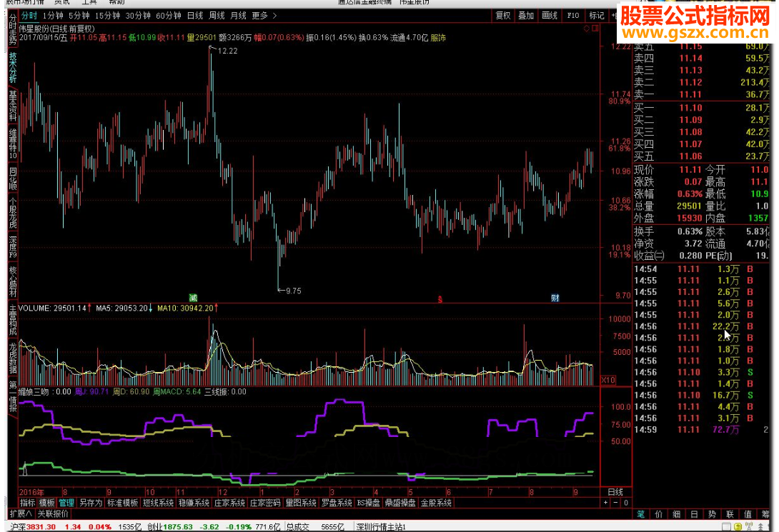The image size is (779, 532).
Task: Click the 模板 button in bottom bar
Action: tap(46, 503)
